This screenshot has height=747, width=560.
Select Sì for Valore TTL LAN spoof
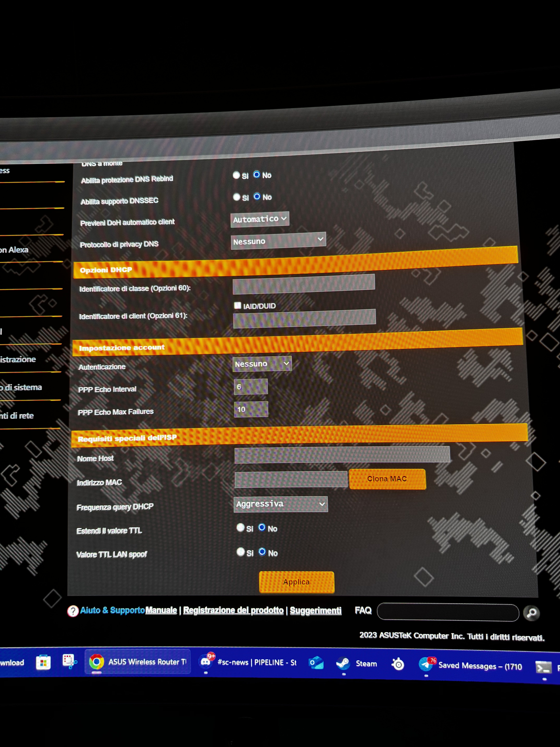coord(241,552)
